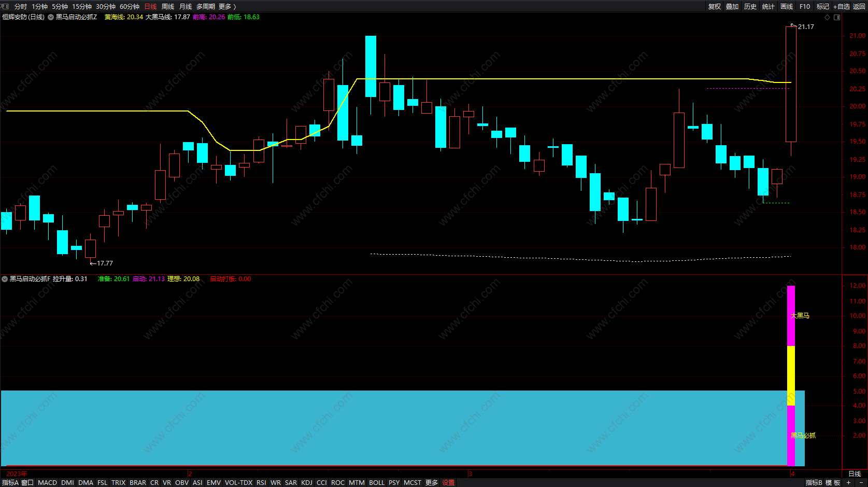Viewport: 868px width, 487px height.
Task: Click the 统计 statistics button
Action: pos(769,6)
